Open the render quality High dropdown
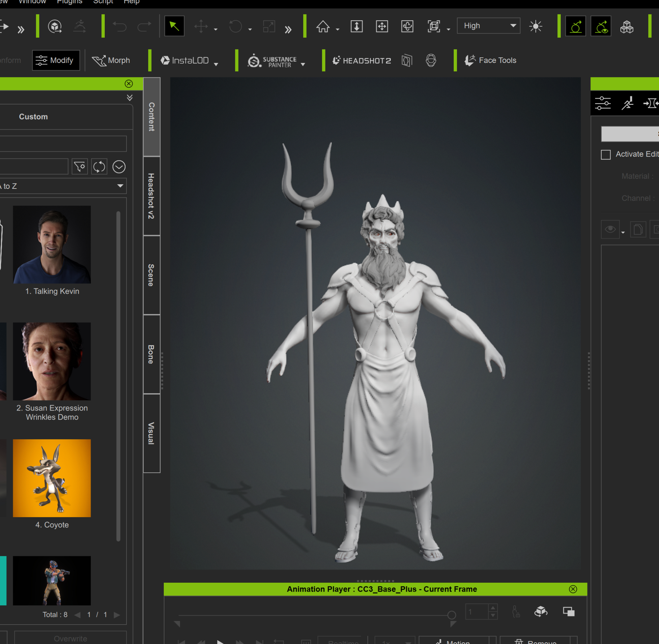Image resolution: width=659 pixels, height=644 pixels. (x=488, y=26)
